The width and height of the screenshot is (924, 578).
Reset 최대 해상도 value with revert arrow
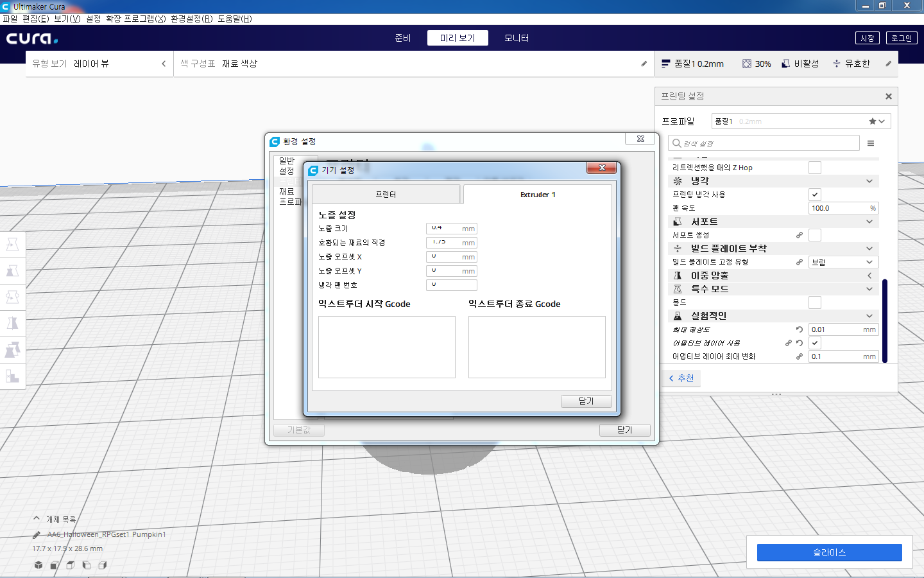click(800, 329)
